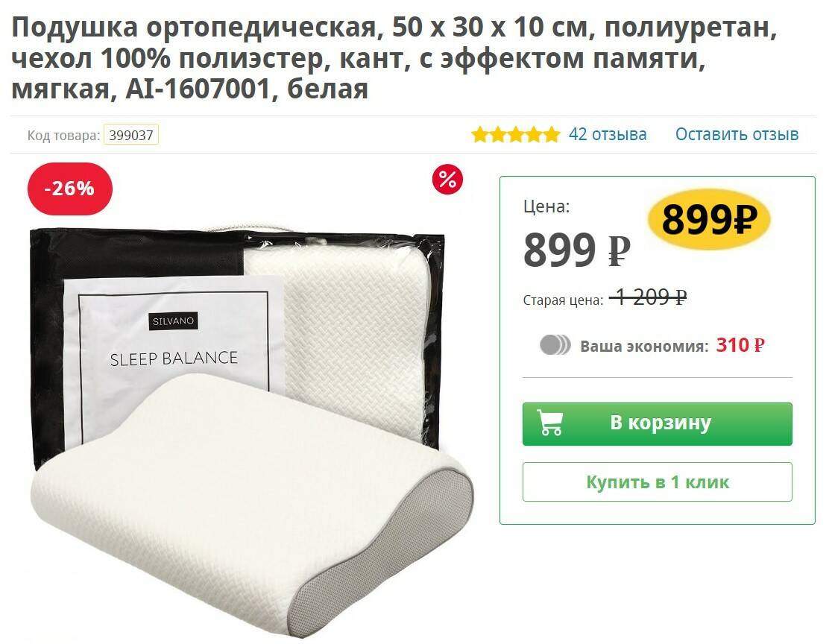Click the crossed-out old price 1 209 ₽
Screen dimensions: 832x644
click(649, 297)
